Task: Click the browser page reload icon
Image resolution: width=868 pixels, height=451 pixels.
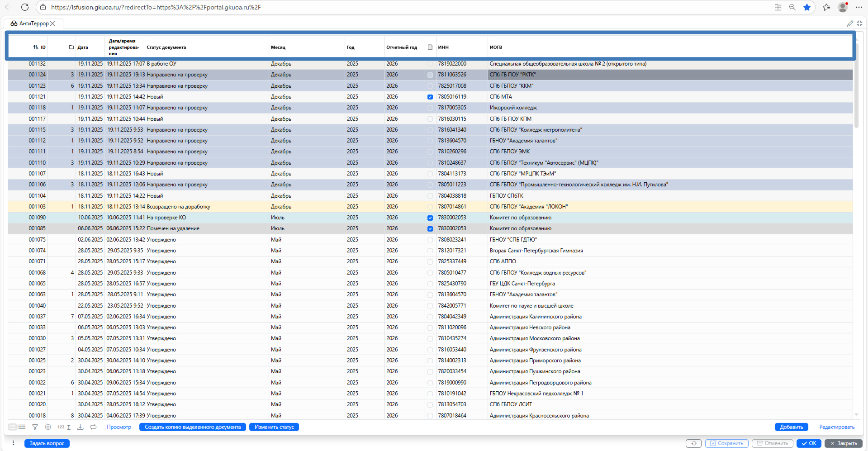Action: pyautogui.click(x=25, y=7)
